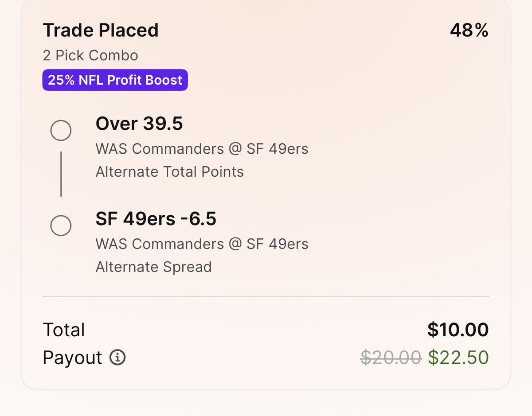The image size is (532, 416).
Task: Click the Payout label
Action: tap(72, 358)
